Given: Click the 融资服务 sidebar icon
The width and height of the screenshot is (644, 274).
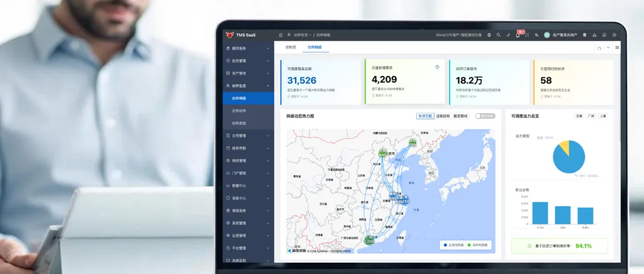Looking at the screenshot, I should (x=228, y=48).
